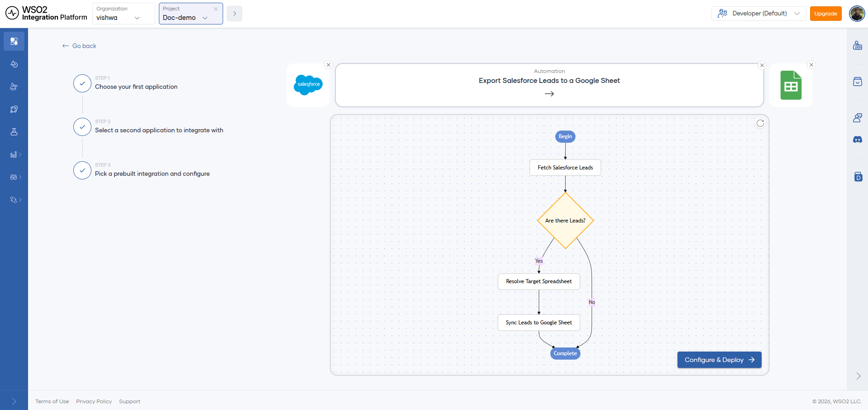Click the Step 1 checkmark circle
The height and width of the screenshot is (410, 868).
[82, 83]
